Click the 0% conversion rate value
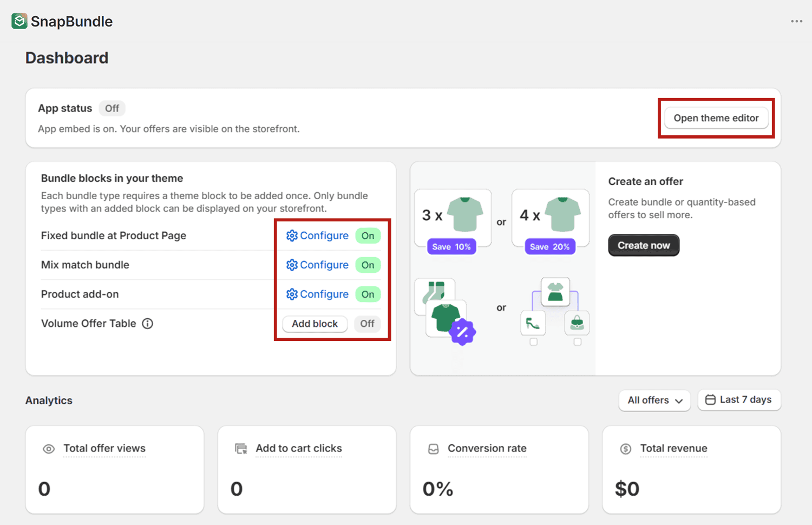This screenshot has width=812, height=525. [438, 489]
